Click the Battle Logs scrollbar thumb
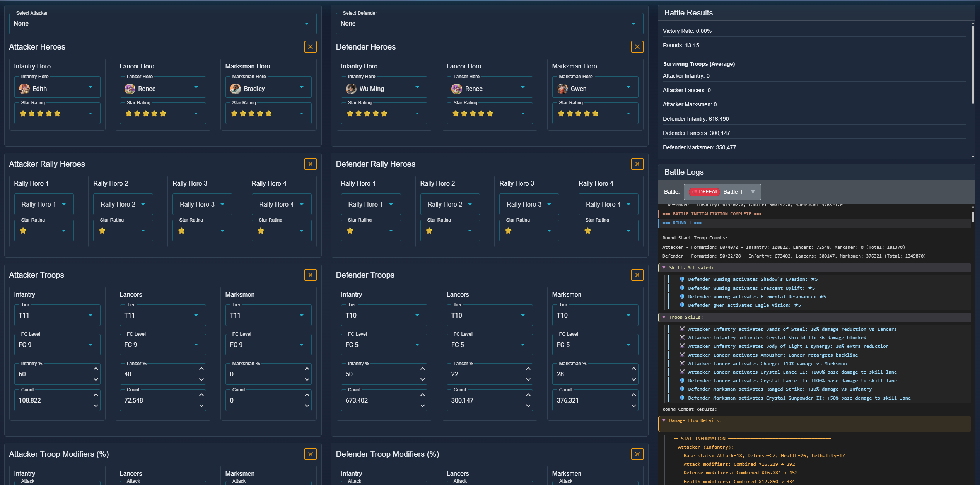This screenshot has height=485, width=980. pyautogui.click(x=973, y=216)
